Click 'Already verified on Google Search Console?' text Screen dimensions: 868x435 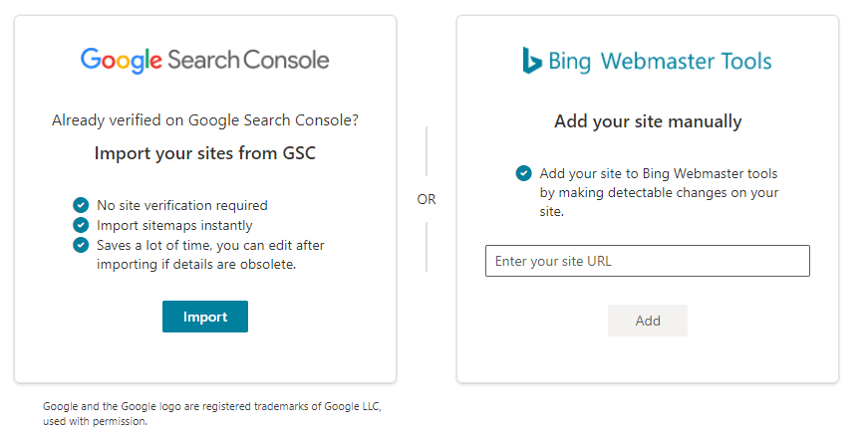point(204,120)
